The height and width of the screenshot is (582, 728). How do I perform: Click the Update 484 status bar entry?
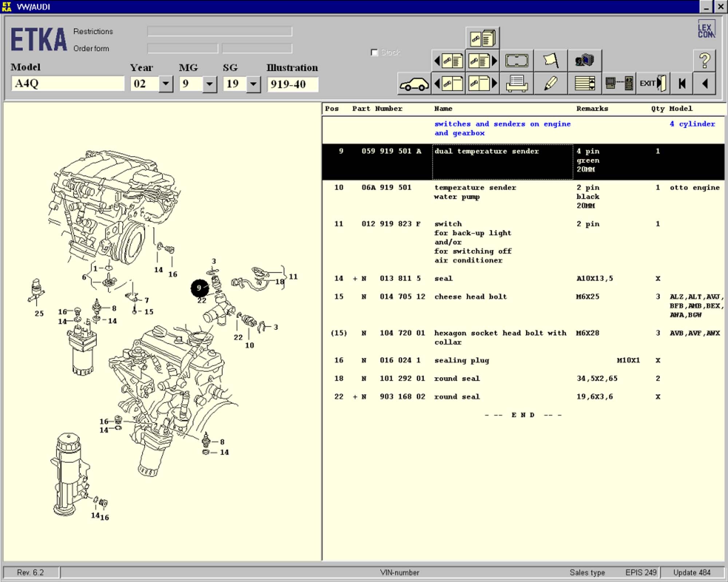click(692, 573)
